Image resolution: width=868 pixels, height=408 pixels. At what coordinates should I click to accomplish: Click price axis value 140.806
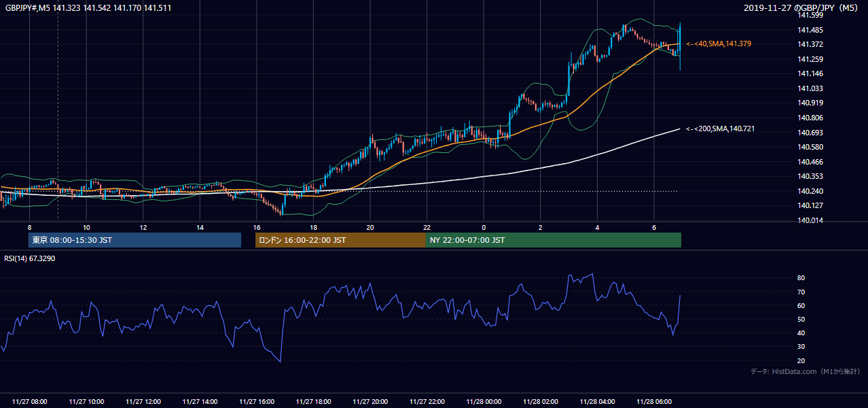click(x=810, y=118)
